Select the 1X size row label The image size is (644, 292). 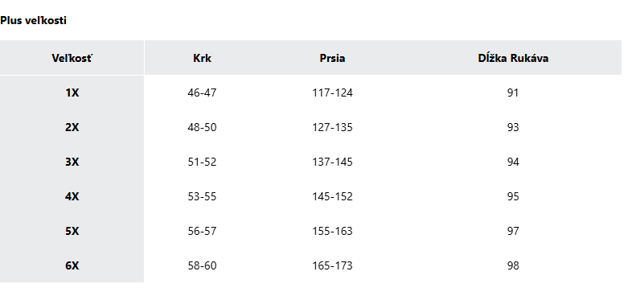(72, 93)
